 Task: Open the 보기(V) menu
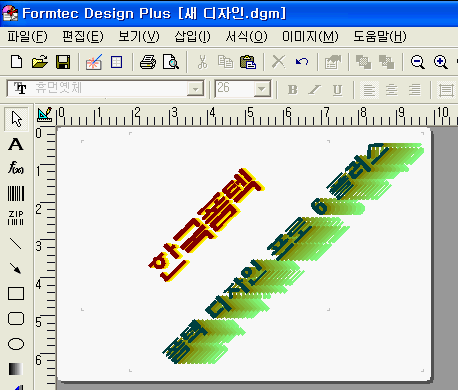pyautogui.click(x=139, y=36)
